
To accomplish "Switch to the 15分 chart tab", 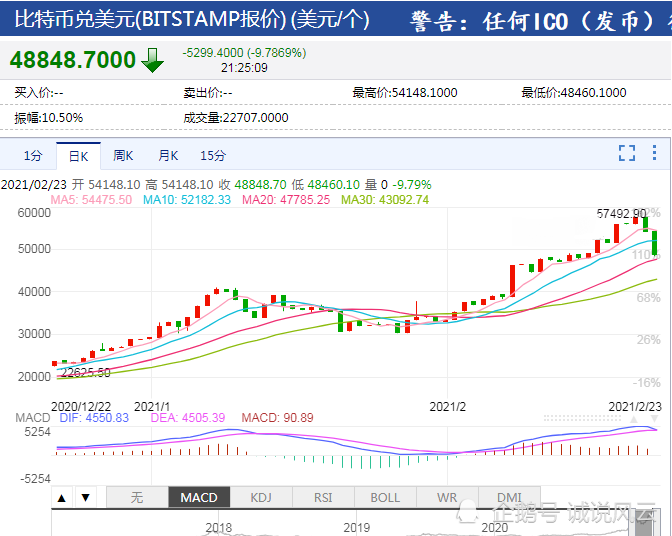I will coord(213,156).
